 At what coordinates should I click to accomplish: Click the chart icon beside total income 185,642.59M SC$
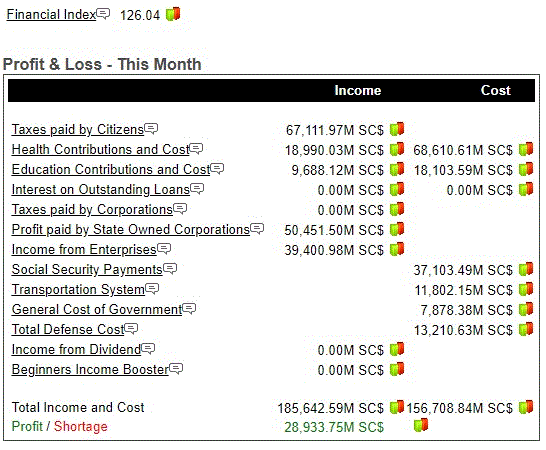[x=397, y=406]
